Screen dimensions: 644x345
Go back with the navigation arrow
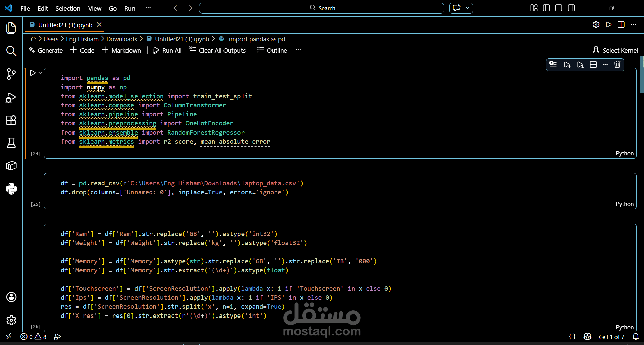177,8
